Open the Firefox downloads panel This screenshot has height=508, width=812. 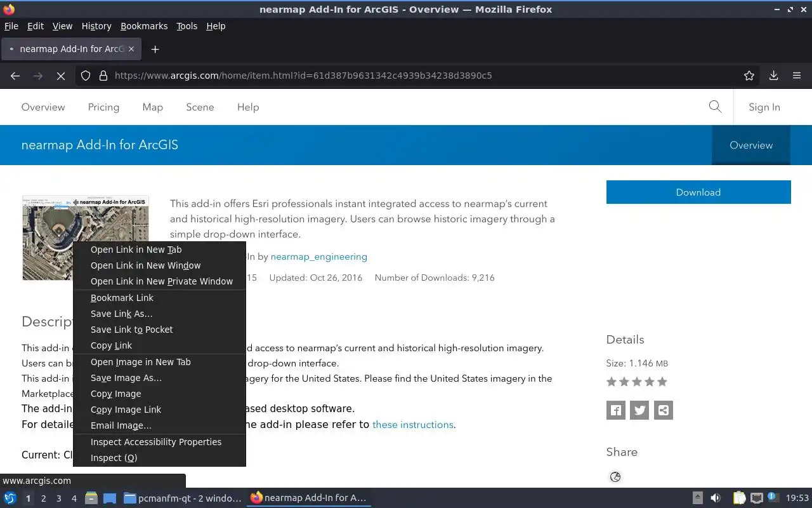774,76
